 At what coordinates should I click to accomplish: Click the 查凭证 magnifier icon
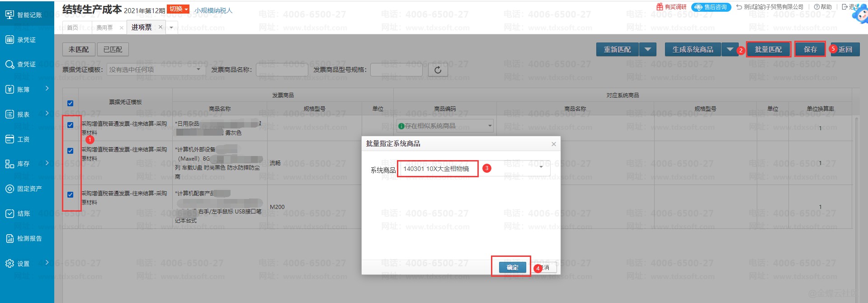point(9,65)
